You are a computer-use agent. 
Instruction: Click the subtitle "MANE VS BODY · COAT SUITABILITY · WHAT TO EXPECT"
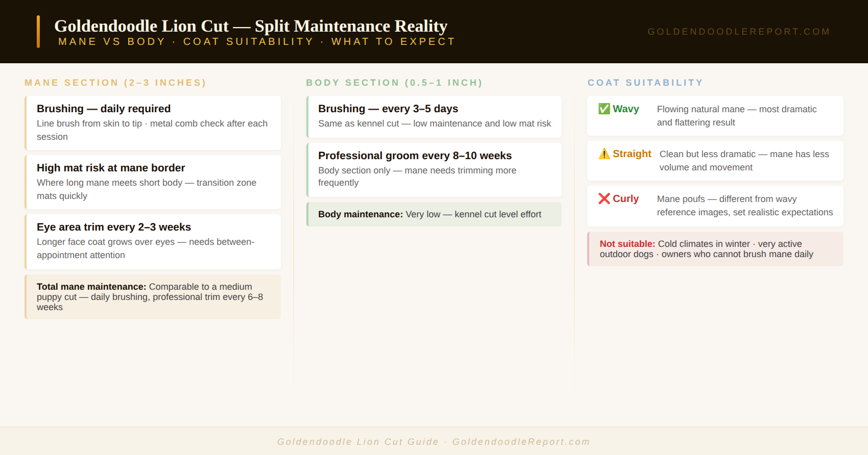pyautogui.click(x=257, y=41)
